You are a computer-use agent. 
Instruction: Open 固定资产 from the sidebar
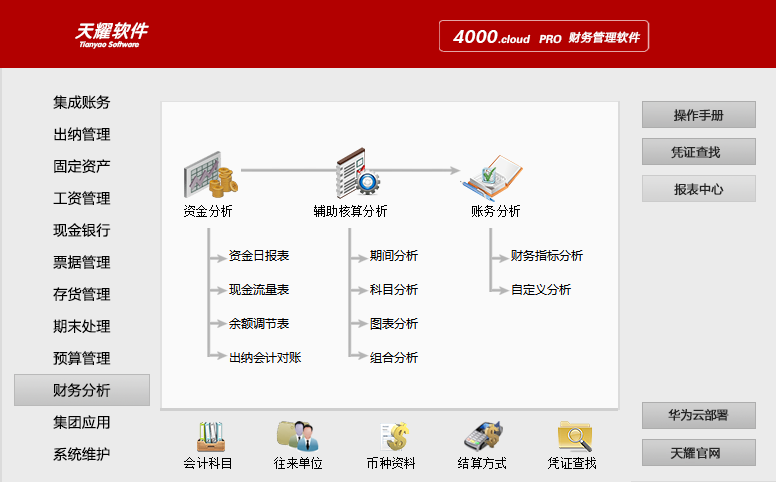click(82, 166)
